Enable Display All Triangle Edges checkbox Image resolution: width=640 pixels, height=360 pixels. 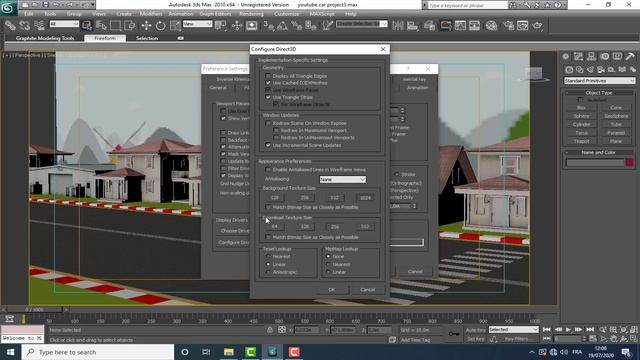pyautogui.click(x=268, y=76)
